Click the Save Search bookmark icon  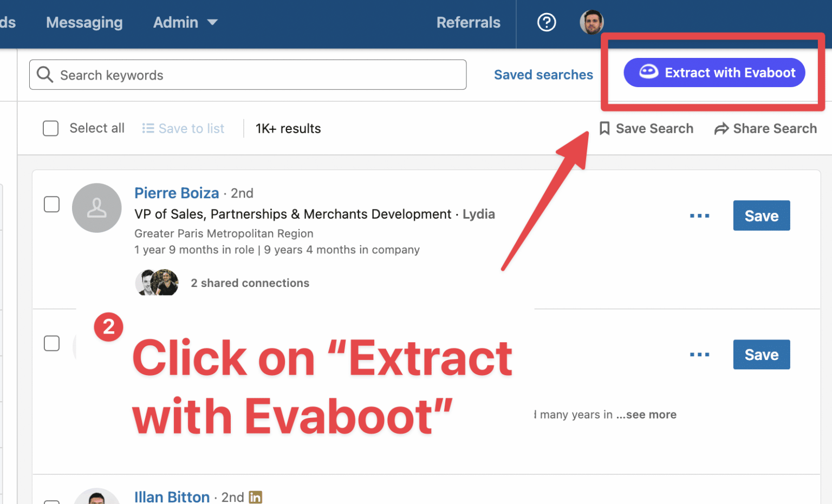click(604, 128)
